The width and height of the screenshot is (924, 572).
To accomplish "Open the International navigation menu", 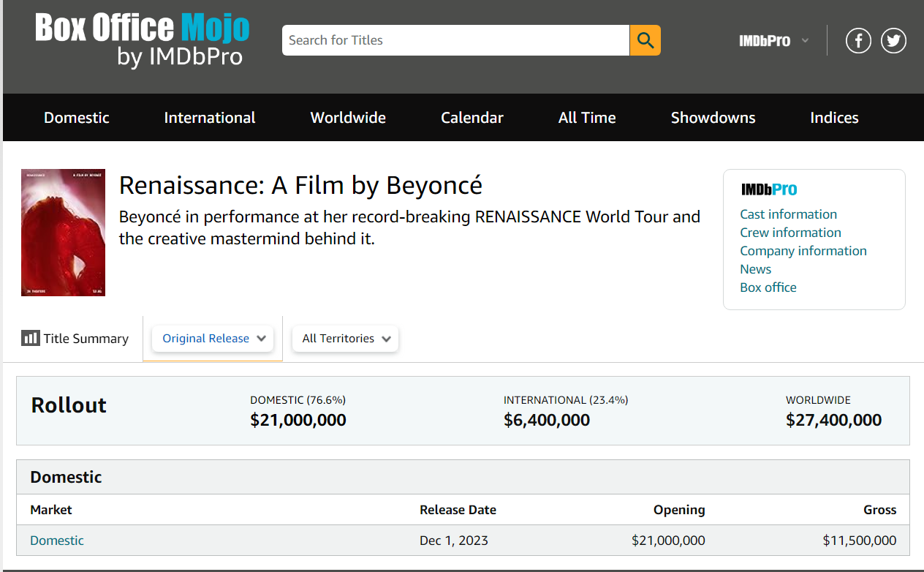I will (210, 118).
